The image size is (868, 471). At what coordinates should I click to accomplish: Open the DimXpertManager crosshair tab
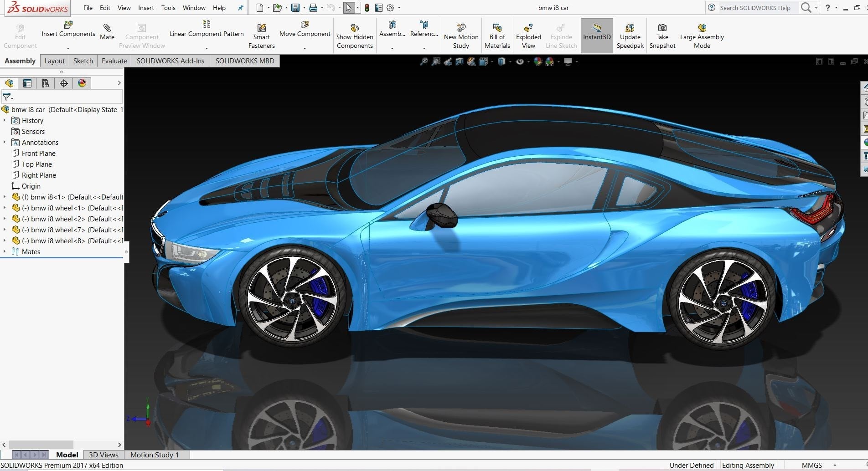click(x=64, y=83)
